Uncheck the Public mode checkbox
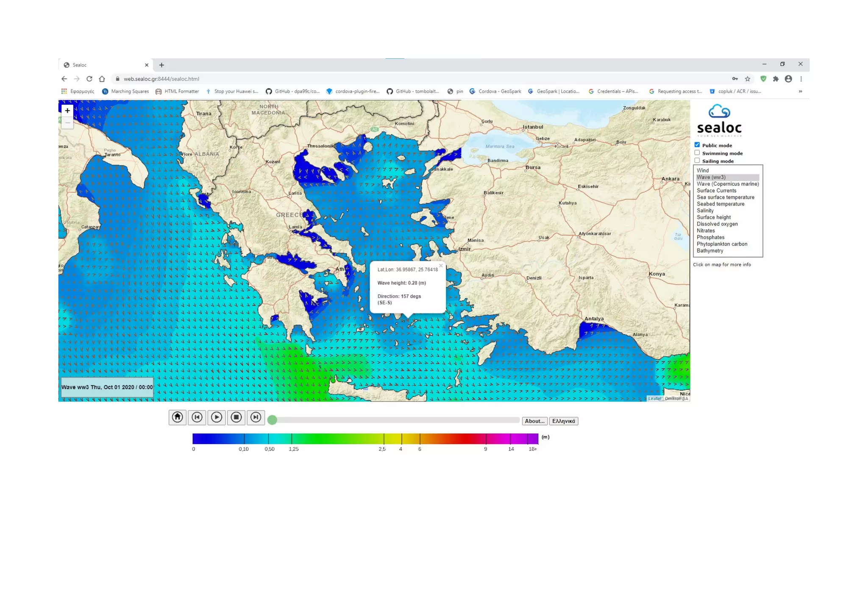The width and height of the screenshot is (868, 614). pyautogui.click(x=697, y=145)
